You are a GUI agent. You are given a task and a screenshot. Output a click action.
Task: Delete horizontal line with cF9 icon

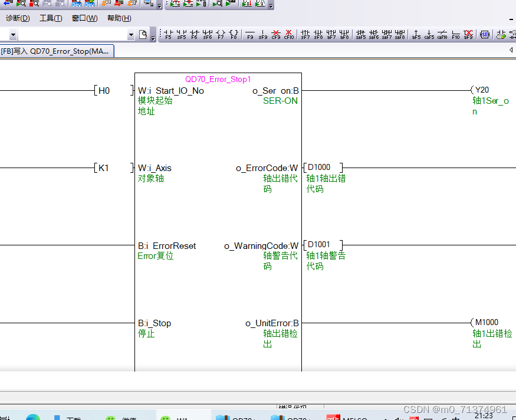[276, 34]
